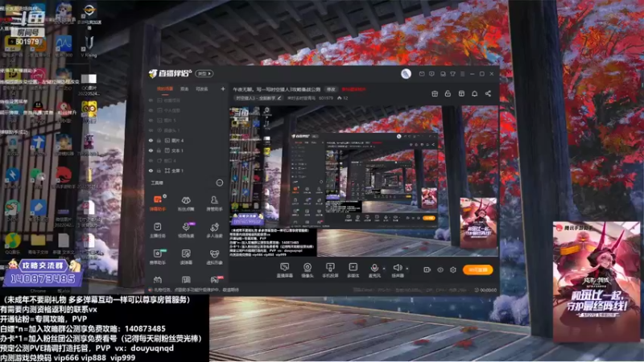Toggle visibility of the 文本 1 layer
This screenshot has height=362, width=644.
[x=151, y=150]
